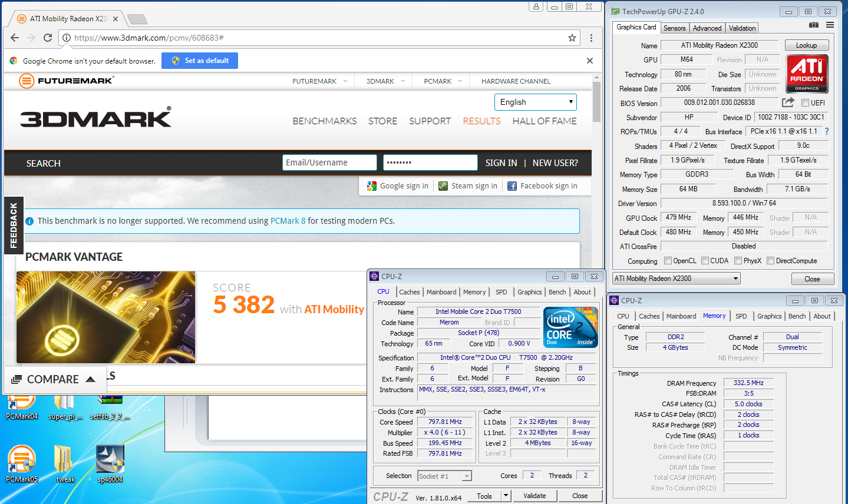The height and width of the screenshot is (504, 848).
Task: Click the NEW USER? link
Action: tap(555, 163)
